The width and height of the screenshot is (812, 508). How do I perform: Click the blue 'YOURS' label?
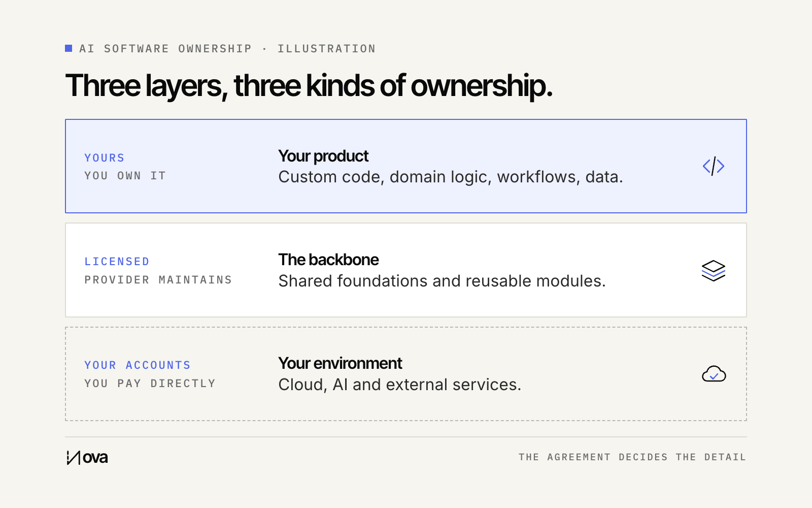point(105,158)
